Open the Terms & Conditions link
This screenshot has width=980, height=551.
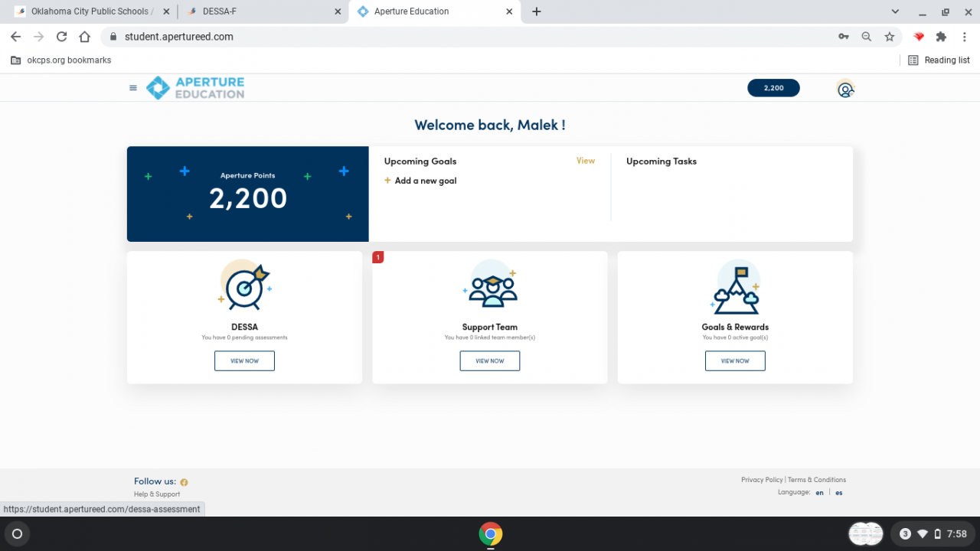click(817, 480)
